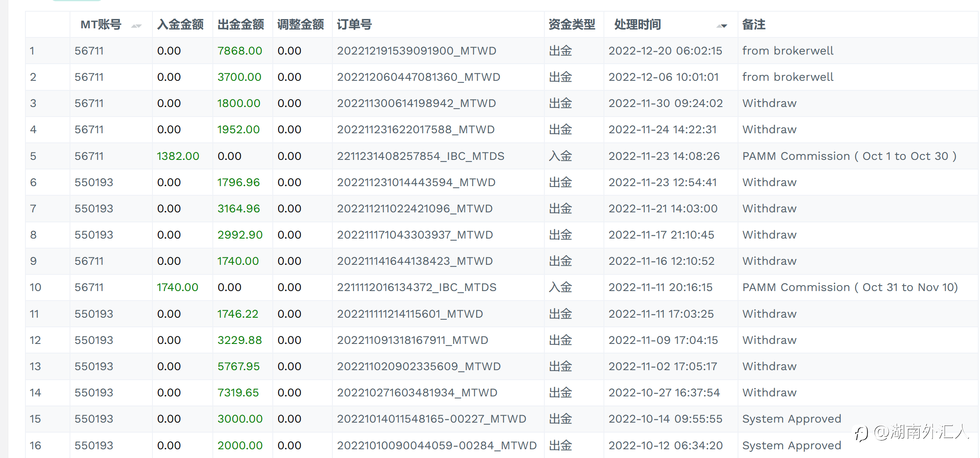The image size is (980, 458).
Task: Click the 资金类型 column header
Action: pyautogui.click(x=572, y=25)
